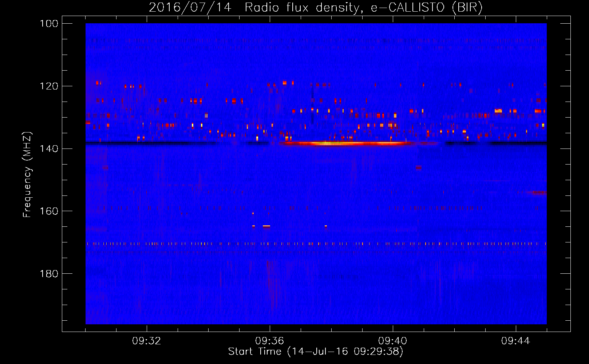The width and height of the screenshot is (589, 364).
Task: Click the 'Frequency (MHZ)' axis title
Action: [28, 174]
